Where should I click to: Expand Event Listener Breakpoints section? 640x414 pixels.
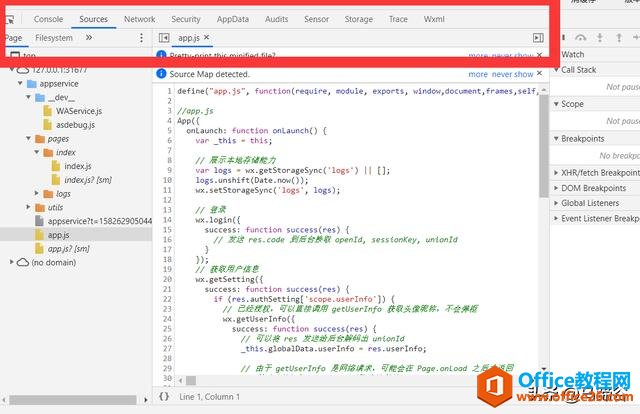click(x=556, y=218)
